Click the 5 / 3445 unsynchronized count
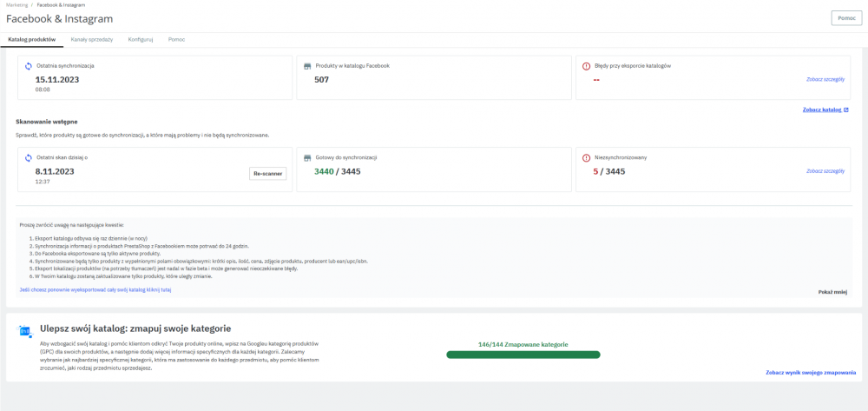868x411 pixels. click(609, 172)
